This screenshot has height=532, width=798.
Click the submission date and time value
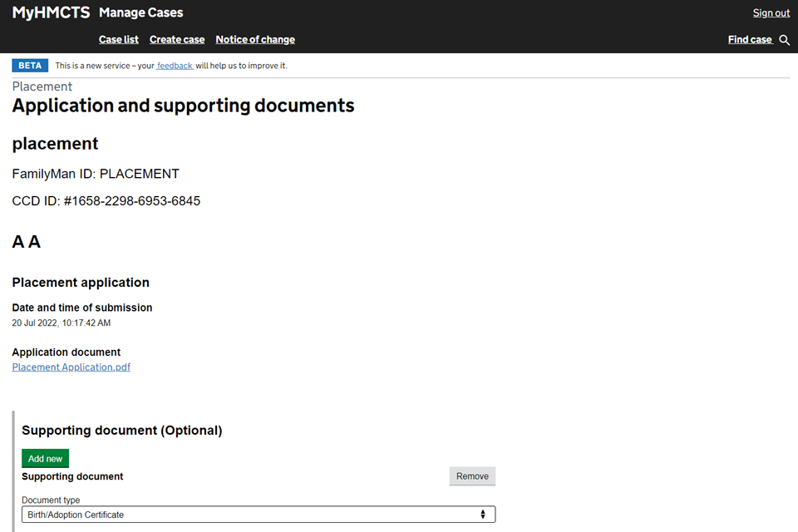62,323
